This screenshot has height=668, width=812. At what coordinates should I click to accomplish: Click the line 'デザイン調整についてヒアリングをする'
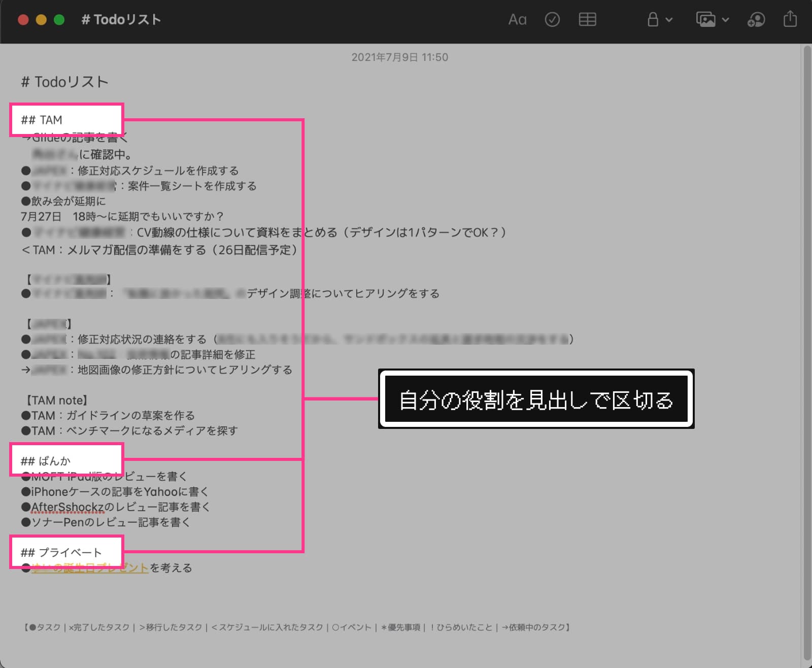pyautogui.click(x=343, y=293)
